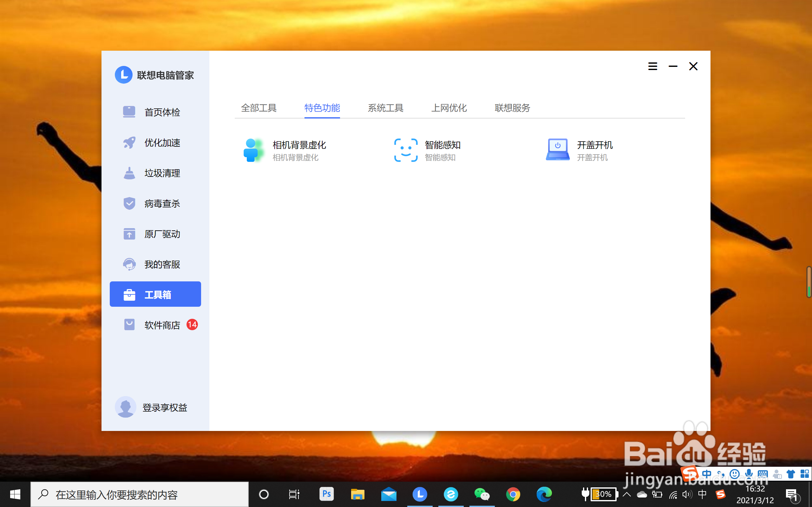
Task: Open the 开盖开机 laptop power tool
Action: click(580, 150)
